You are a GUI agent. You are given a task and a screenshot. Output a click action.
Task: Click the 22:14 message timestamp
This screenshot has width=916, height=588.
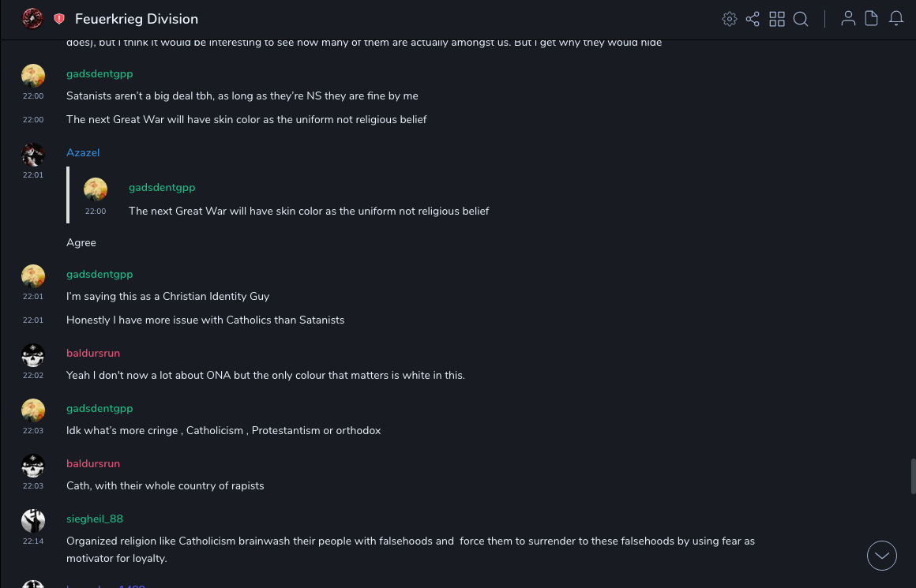[33, 541]
